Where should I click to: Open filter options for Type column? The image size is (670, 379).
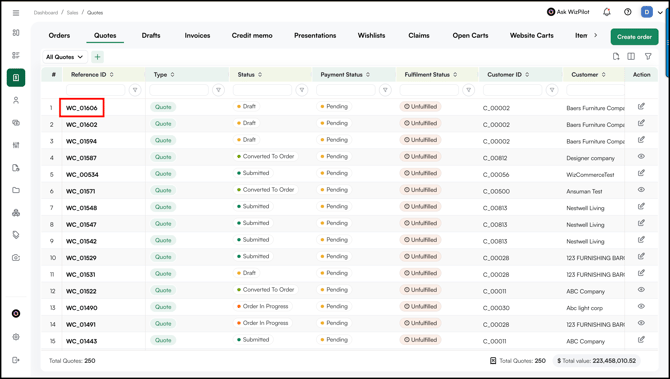point(218,90)
